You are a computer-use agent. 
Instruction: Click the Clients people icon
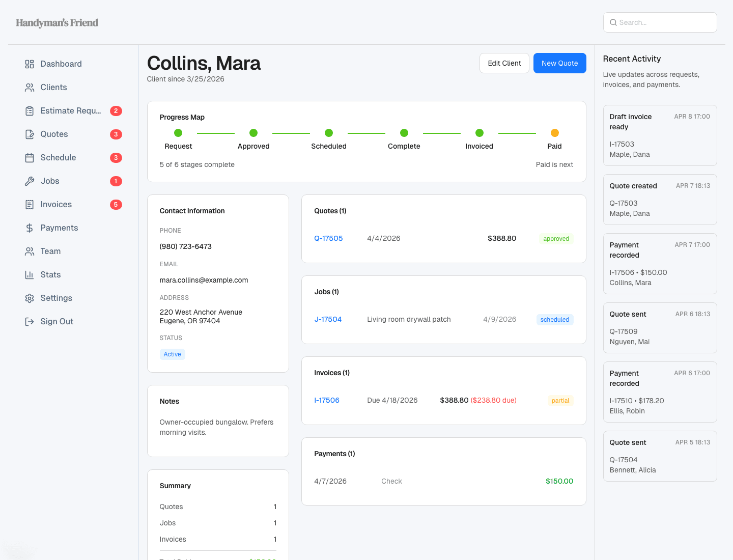tap(30, 88)
